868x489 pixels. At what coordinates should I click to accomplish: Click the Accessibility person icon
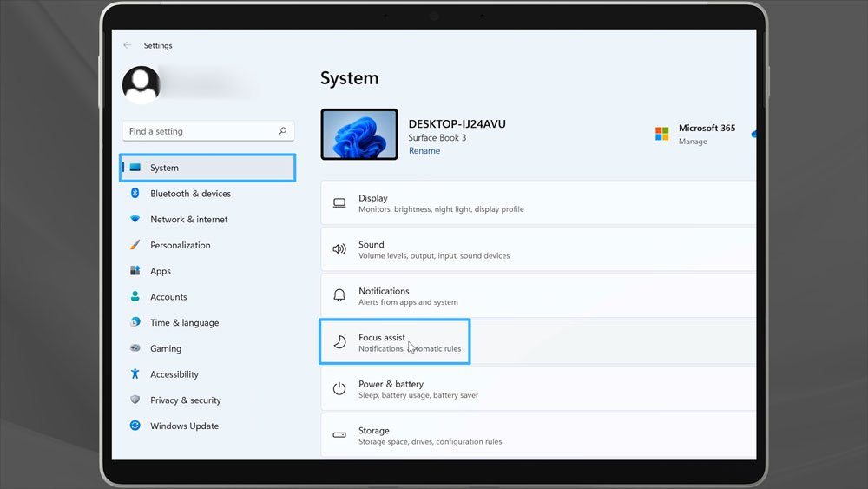click(x=135, y=374)
